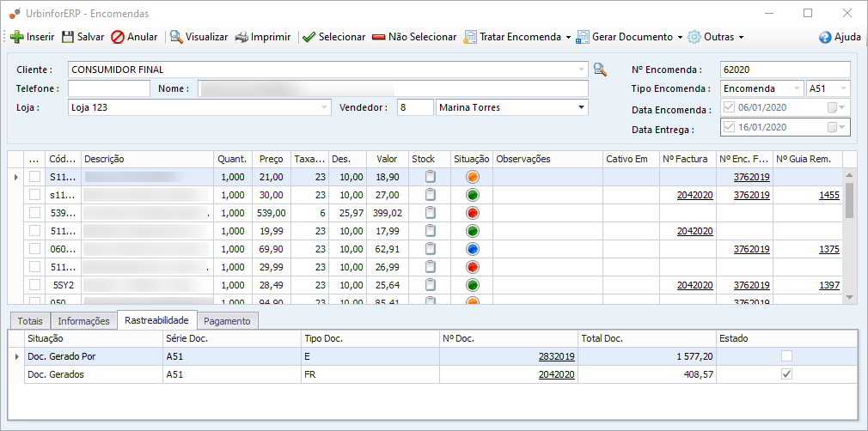Open Visualizar preview in toolbar
The image size is (868, 431).
[176, 37]
